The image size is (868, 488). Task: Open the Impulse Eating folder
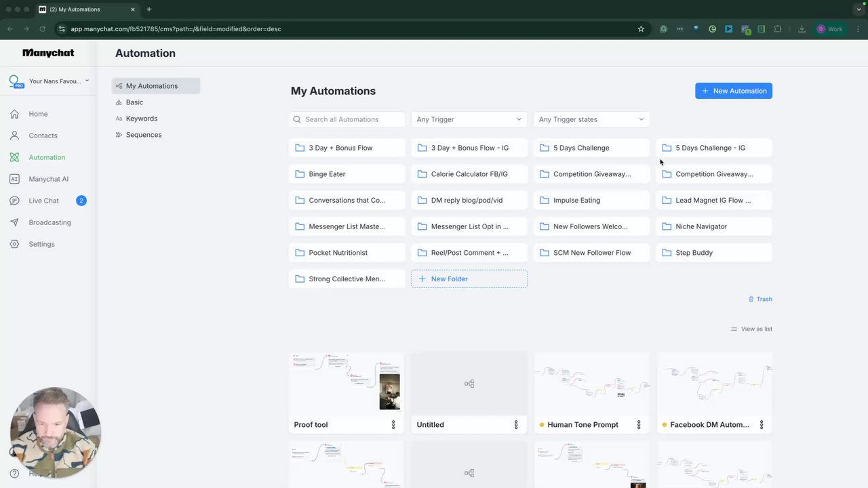[x=591, y=201]
